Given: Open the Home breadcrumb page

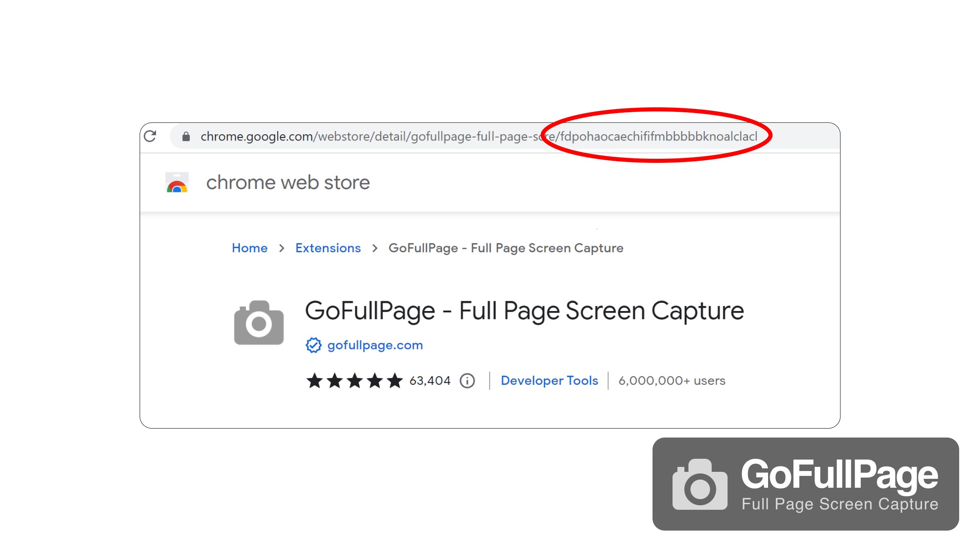Looking at the screenshot, I should 249,248.
